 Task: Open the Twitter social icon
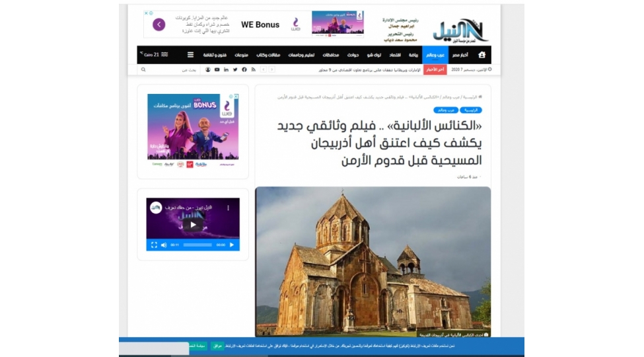tap(235, 69)
